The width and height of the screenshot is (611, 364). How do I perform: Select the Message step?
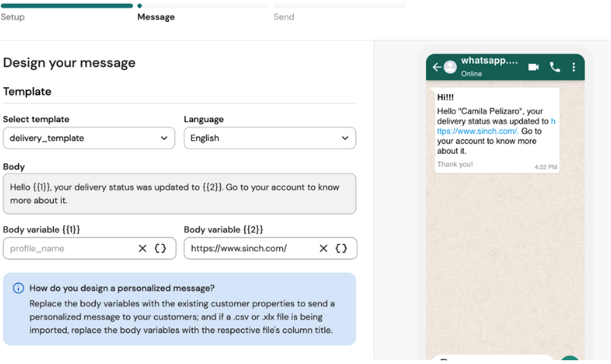[x=156, y=17]
